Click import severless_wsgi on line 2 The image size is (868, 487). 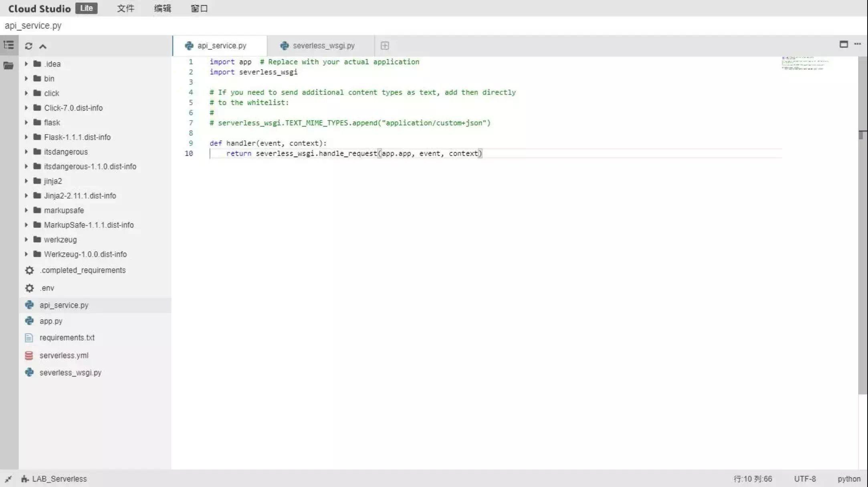(x=253, y=72)
